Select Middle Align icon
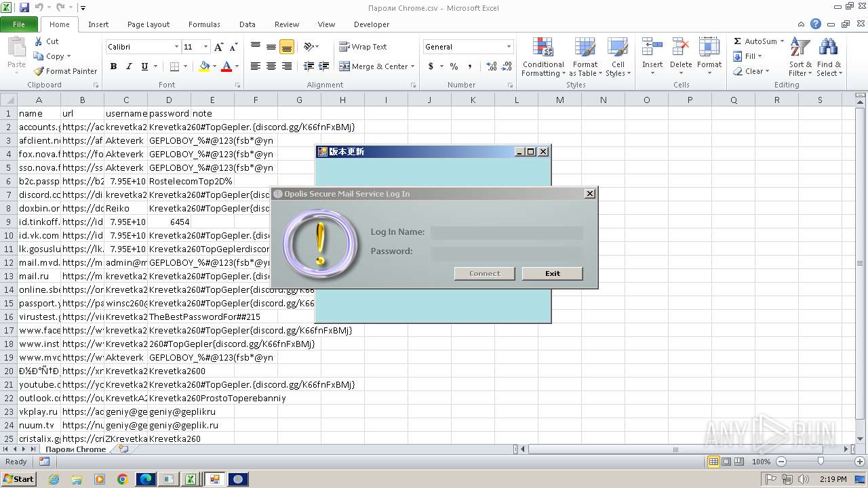Image resolution: width=868 pixels, height=488 pixels. pyautogui.click(x=271, y=47)
